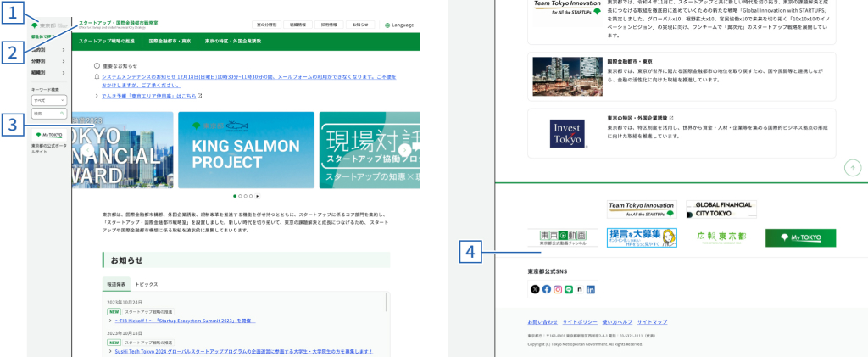The image size is (868, 357).
Task: Click the お知らせ button in top header
Action: coord(360,25)
